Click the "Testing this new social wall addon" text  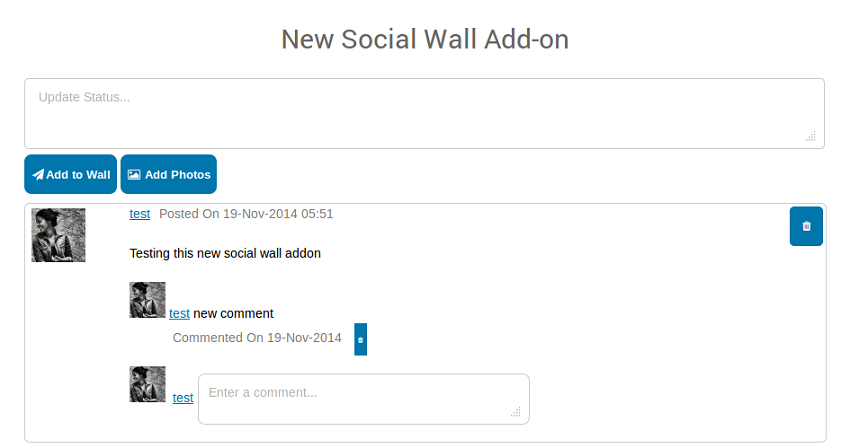click(225, 254)
